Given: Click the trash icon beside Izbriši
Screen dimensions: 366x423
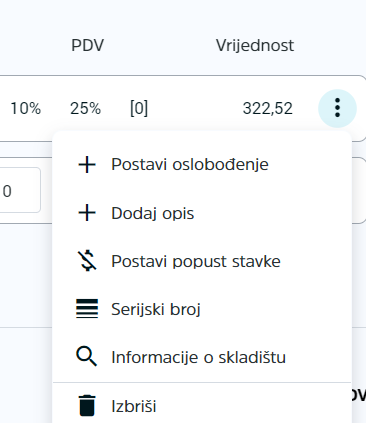Looking at the screenshot, I should (x=87, y=406).
